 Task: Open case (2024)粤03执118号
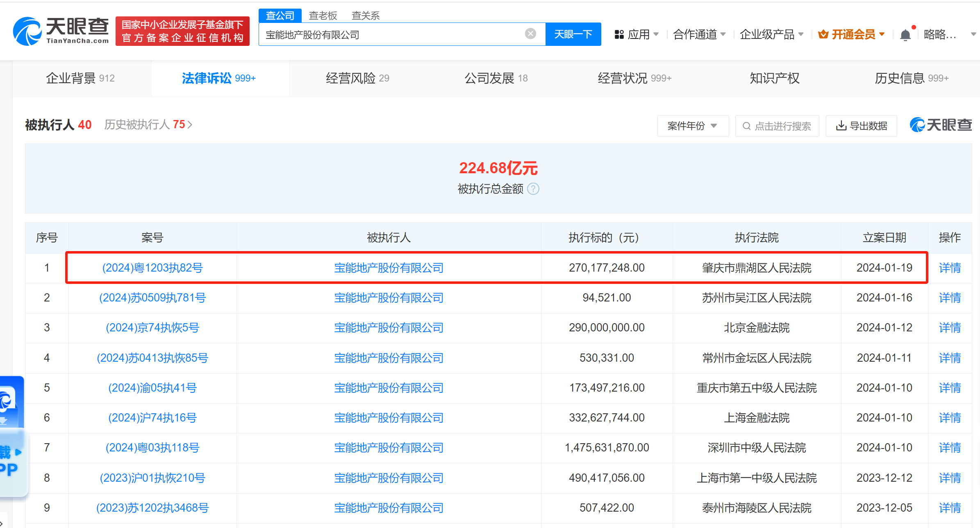click(152, 448)
